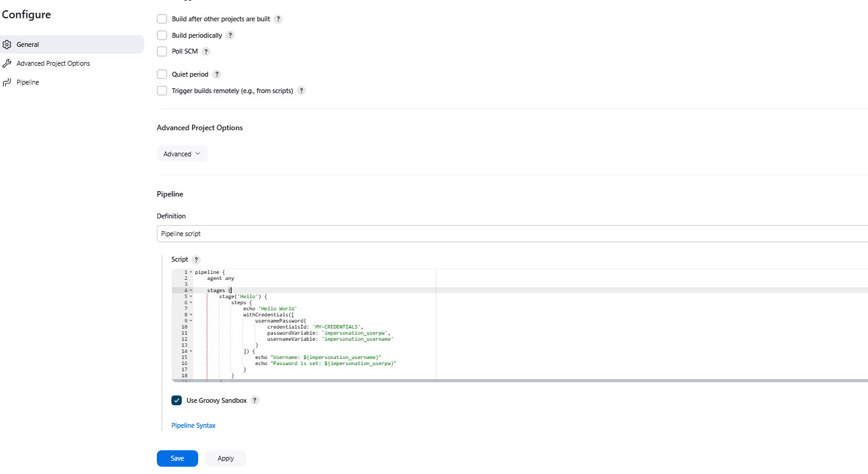The height and width of the screenshot is (474, 868).
Task: Click the Configure page heading
Action: tap(26, 15)
